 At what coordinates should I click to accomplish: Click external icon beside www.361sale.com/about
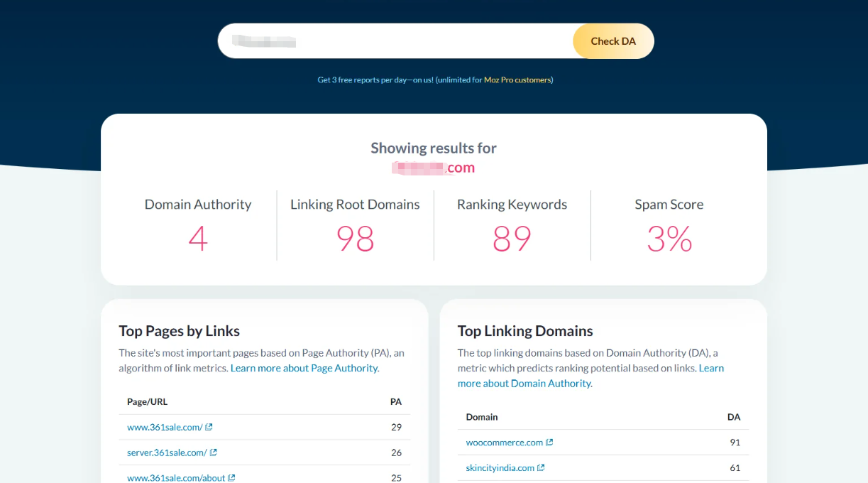point(232,478)
